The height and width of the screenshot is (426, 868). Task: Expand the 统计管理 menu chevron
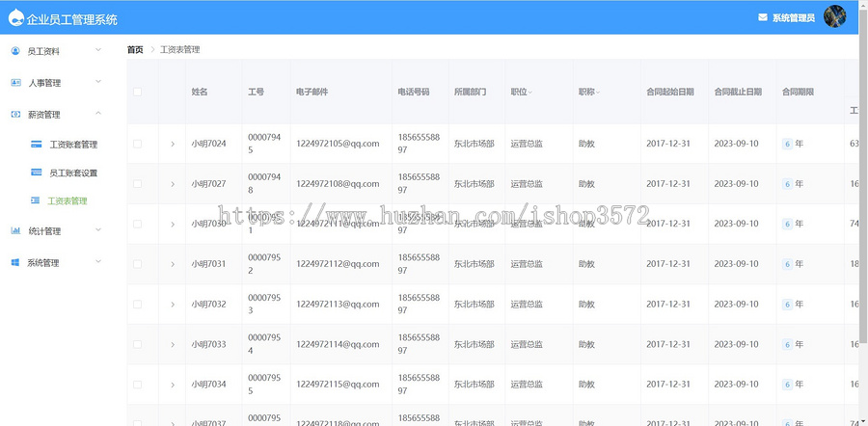98,229
